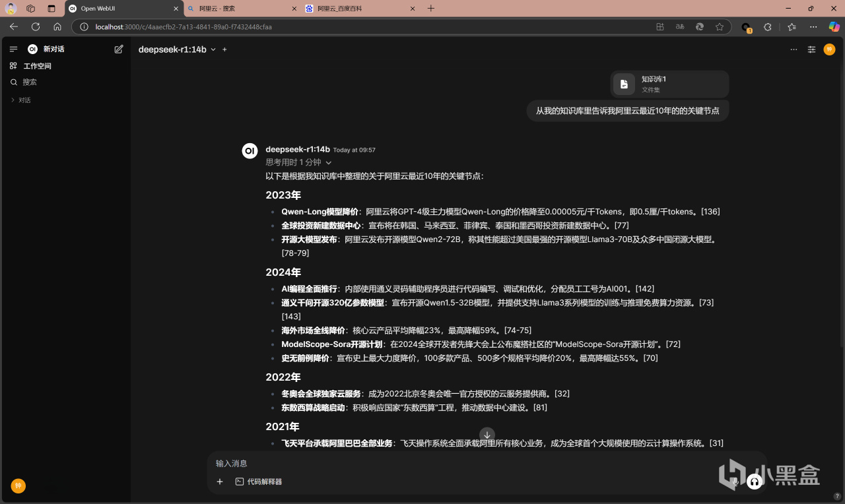Open citation [72] for ModelScope-Sora开源计划
This screenshot has width=845, height=504.
(x=673, y=344)
